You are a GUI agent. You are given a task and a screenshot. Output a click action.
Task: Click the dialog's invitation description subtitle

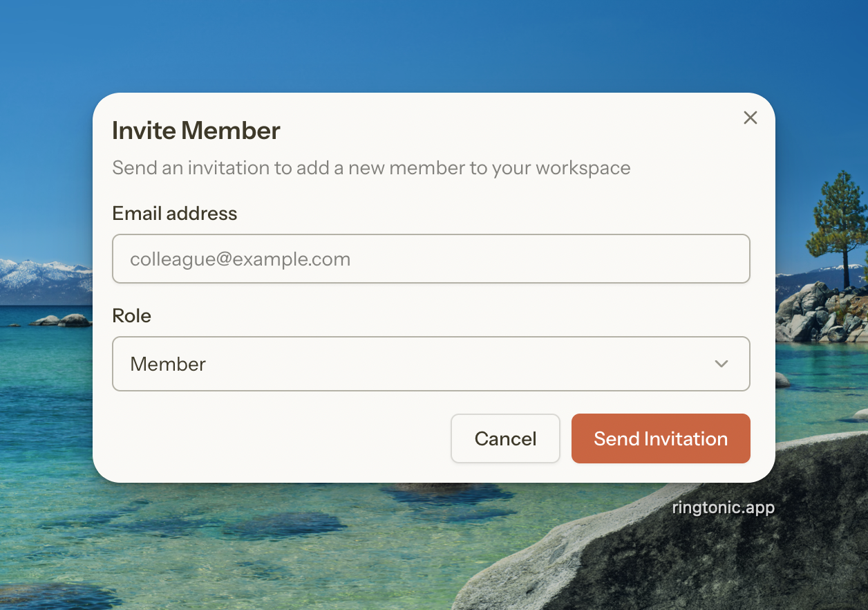pos(371,168)
